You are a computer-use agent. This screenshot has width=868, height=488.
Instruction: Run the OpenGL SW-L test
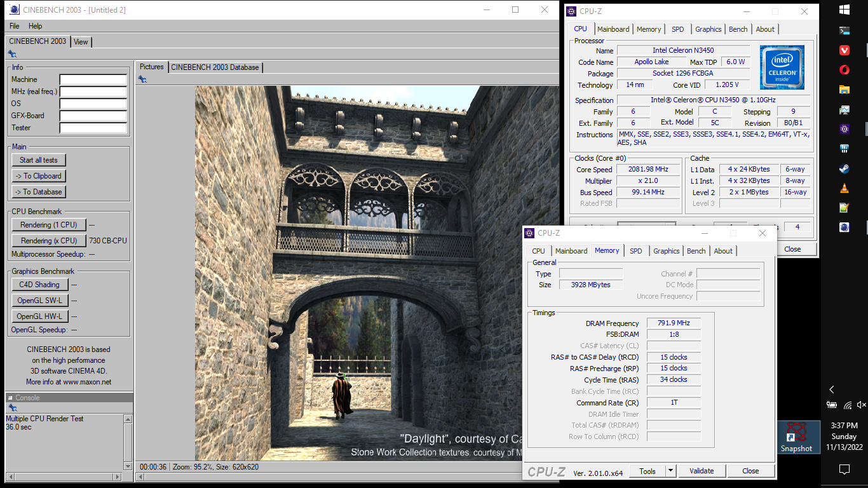click(x=39, y=301)
